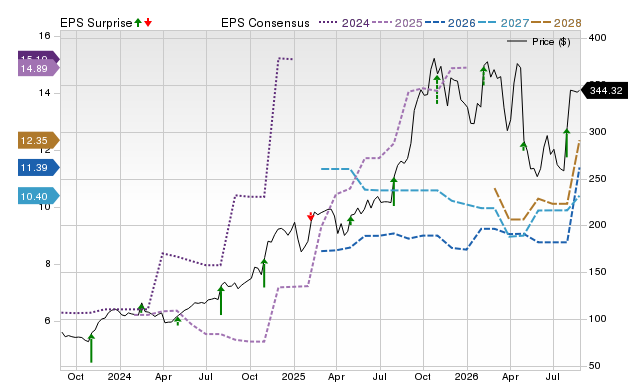Viewport: 640px width, 382px height.
Task: Select green surprise arrow just after Apr 2026
Action: (x=523, y=146)
